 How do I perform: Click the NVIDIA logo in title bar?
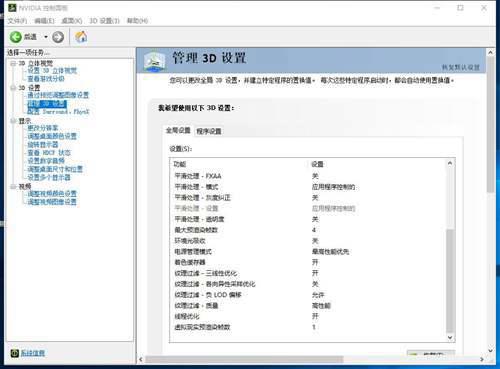12,8
